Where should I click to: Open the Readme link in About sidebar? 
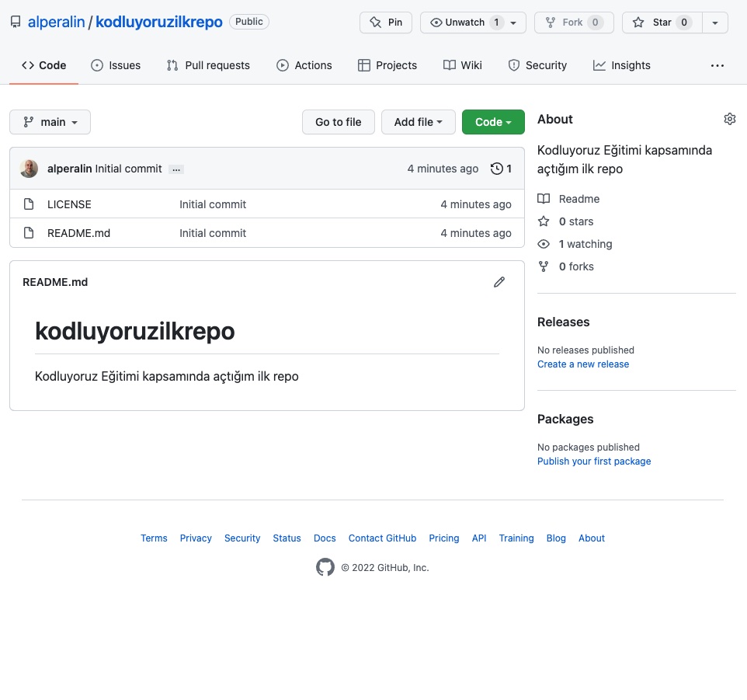(x=568, y=199)
